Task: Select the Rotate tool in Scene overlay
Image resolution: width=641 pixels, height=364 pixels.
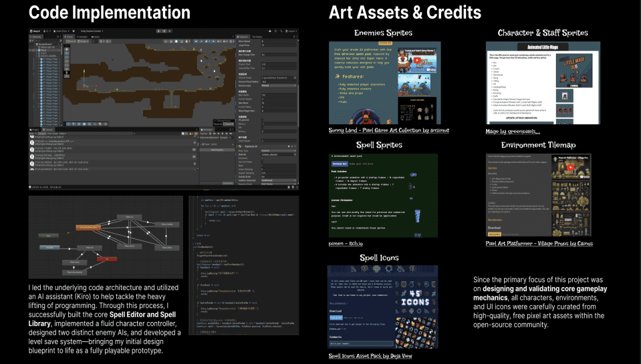Action: click(67, 57)
